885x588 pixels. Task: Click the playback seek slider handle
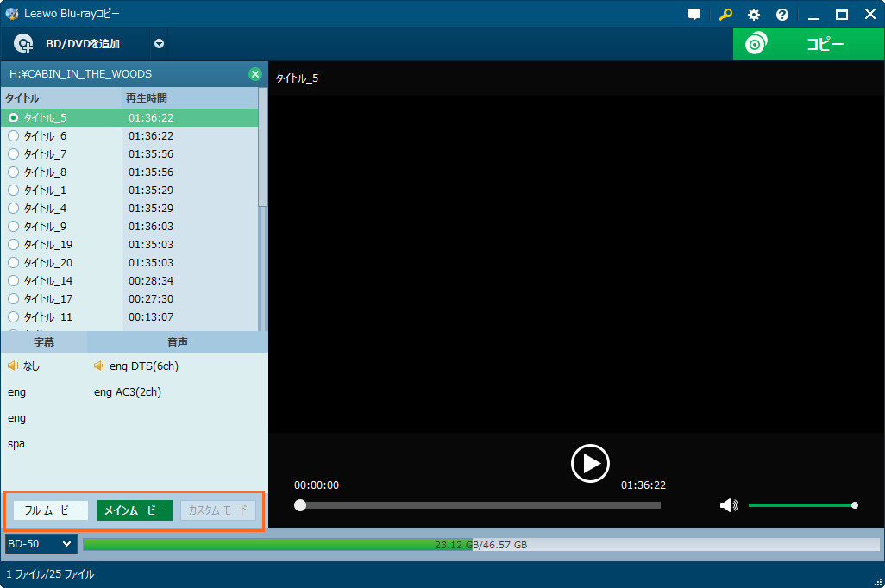click(300, 505)
